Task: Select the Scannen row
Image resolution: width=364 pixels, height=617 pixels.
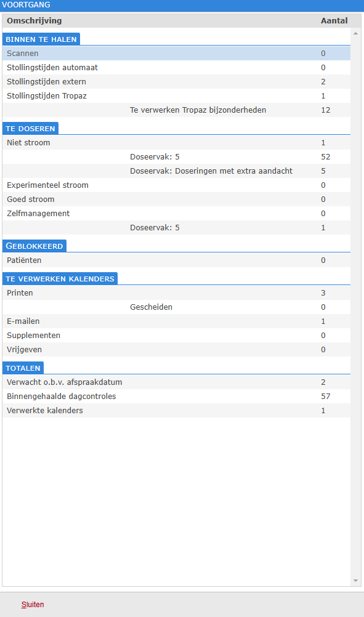Action: 176,53
